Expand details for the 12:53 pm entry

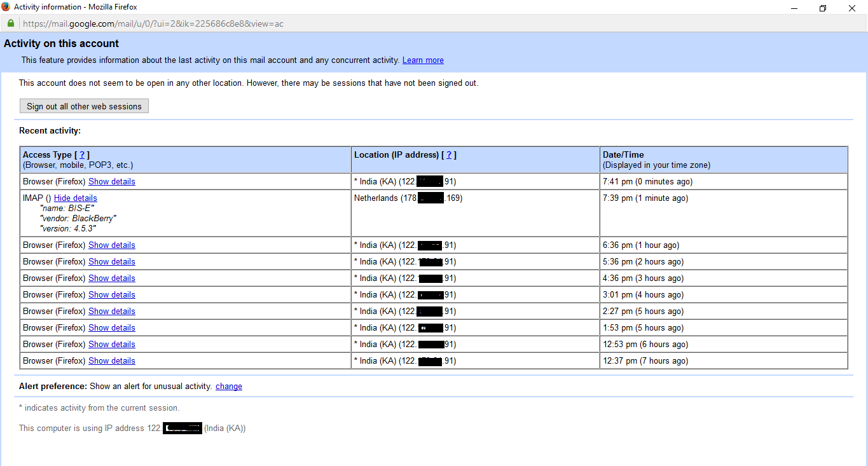[x=111, y=345]
